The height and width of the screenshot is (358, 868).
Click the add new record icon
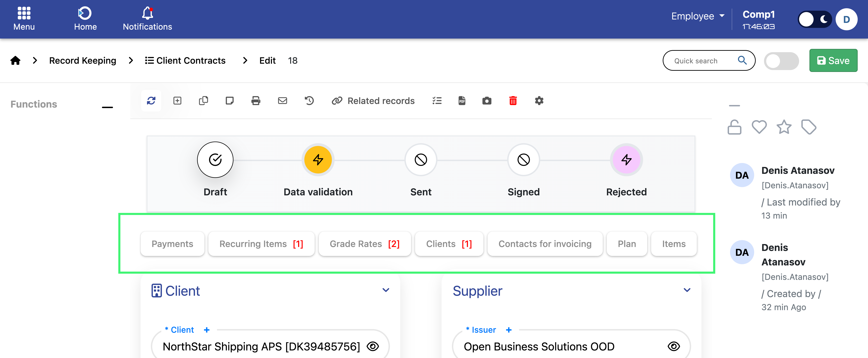point(177,101)
